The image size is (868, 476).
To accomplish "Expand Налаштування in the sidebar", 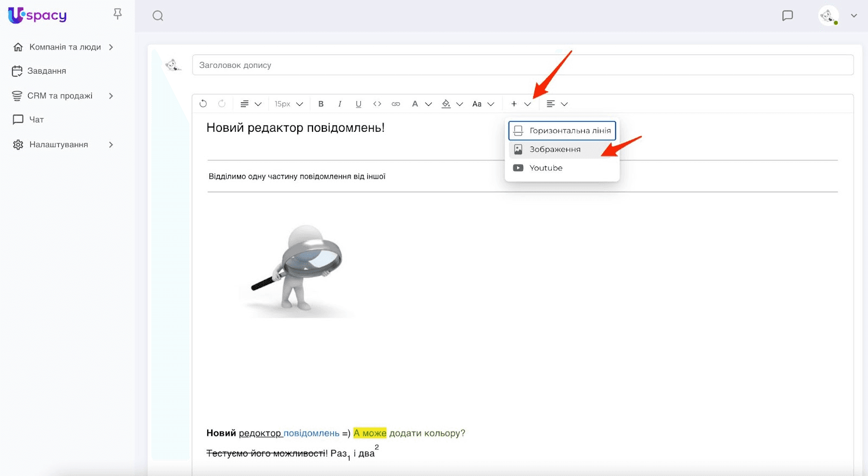I will click(x=59, y=145).
